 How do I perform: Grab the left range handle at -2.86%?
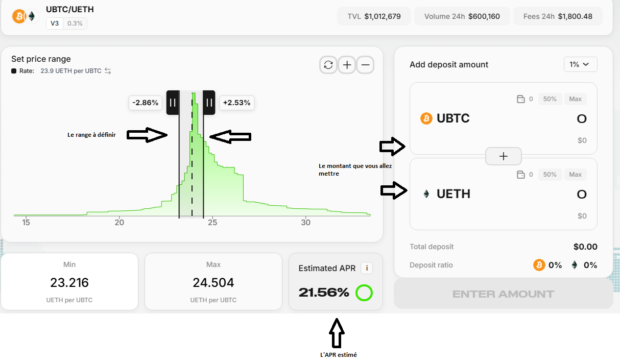point(173,103)
